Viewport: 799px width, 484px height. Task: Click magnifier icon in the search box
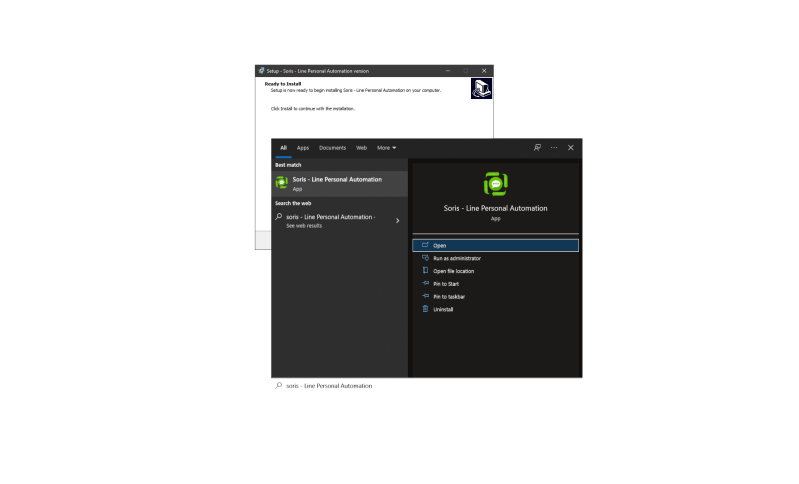279,386
